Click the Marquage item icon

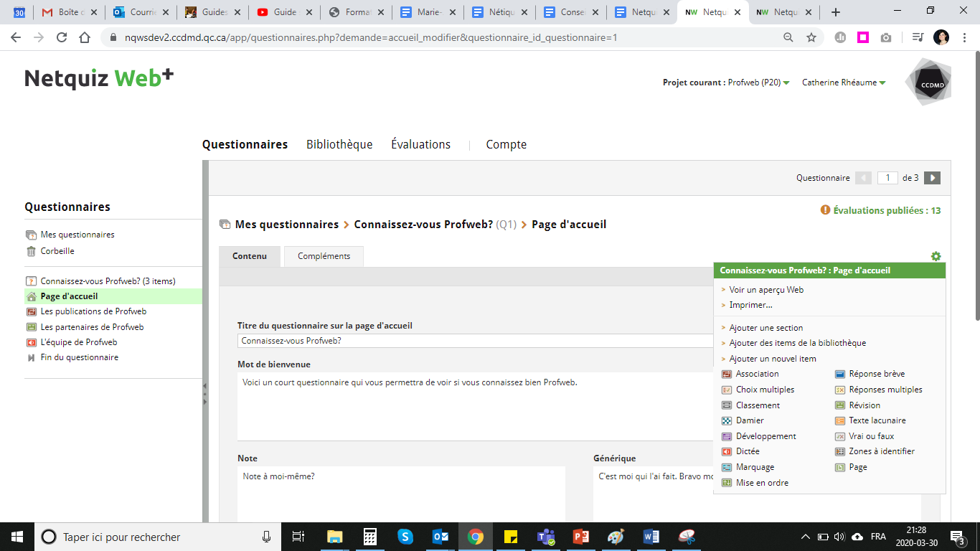point(726,467)
